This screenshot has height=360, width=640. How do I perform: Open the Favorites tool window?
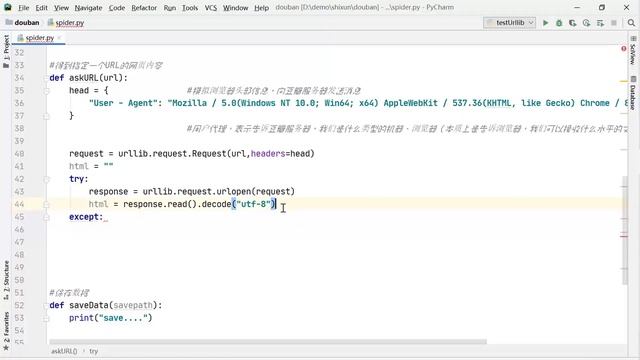click(x=6, y=331)
